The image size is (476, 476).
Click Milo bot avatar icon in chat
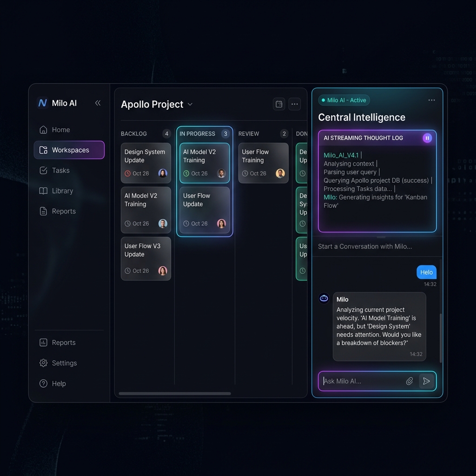click(324, 298)
